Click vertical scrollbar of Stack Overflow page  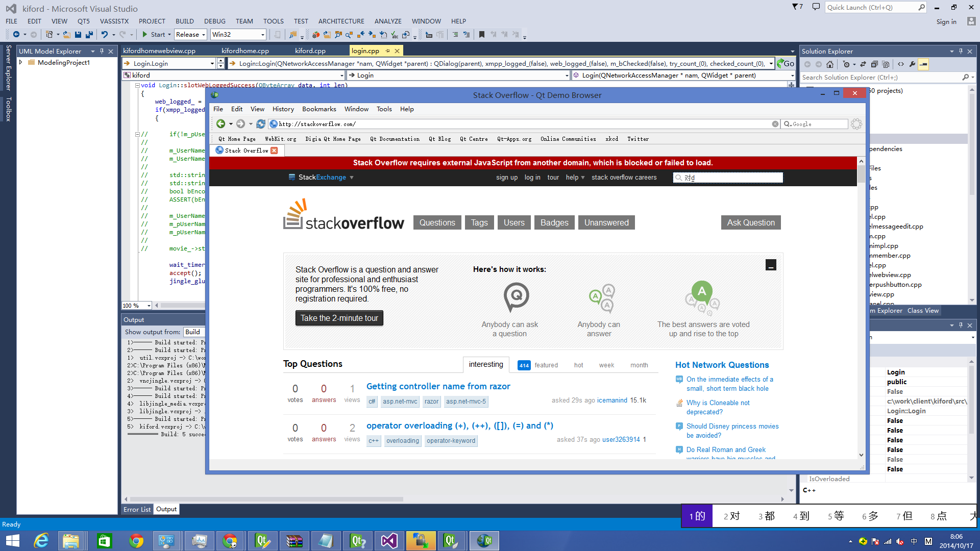pyautogui.click(x=861, y=308)
